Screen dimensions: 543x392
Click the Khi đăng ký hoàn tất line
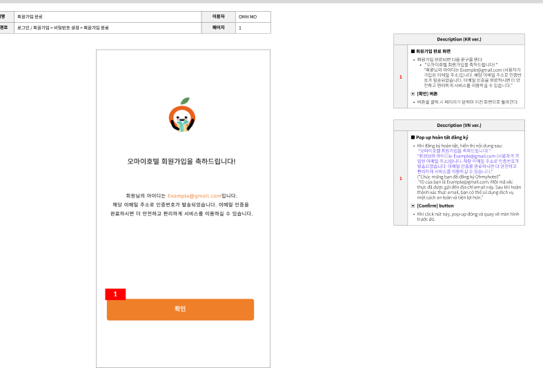coord(460,146)
